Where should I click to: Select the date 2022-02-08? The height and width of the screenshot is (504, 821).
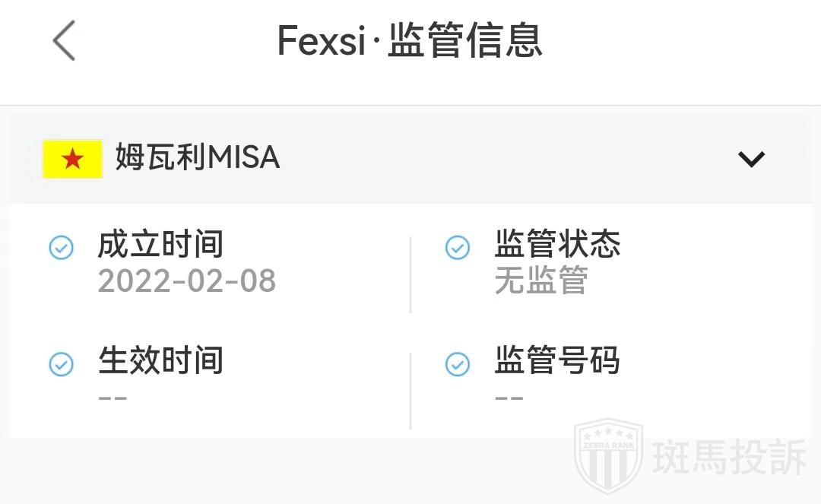click(x=187, y=281)
